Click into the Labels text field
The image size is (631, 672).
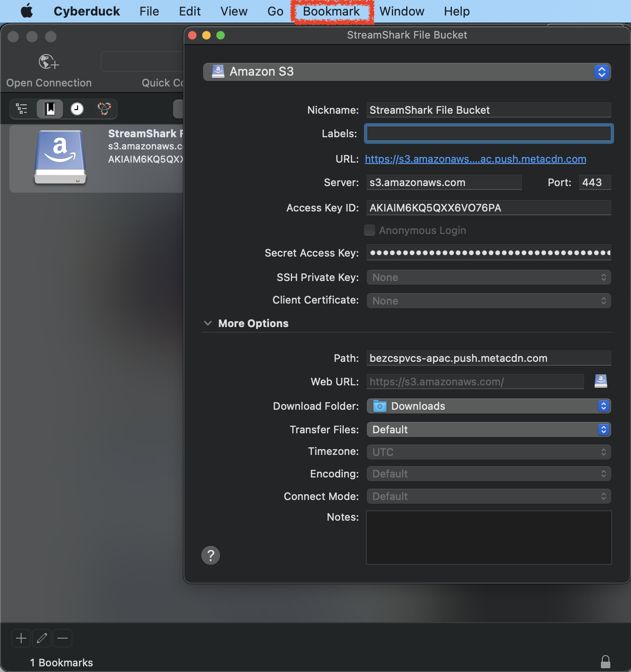click(x=489, y=134)
